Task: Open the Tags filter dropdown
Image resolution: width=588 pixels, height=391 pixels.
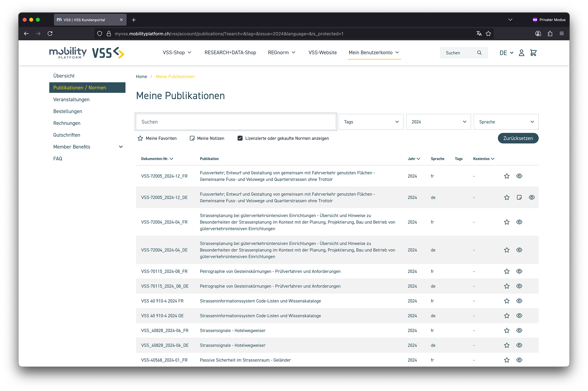Action: click(371, 122)
